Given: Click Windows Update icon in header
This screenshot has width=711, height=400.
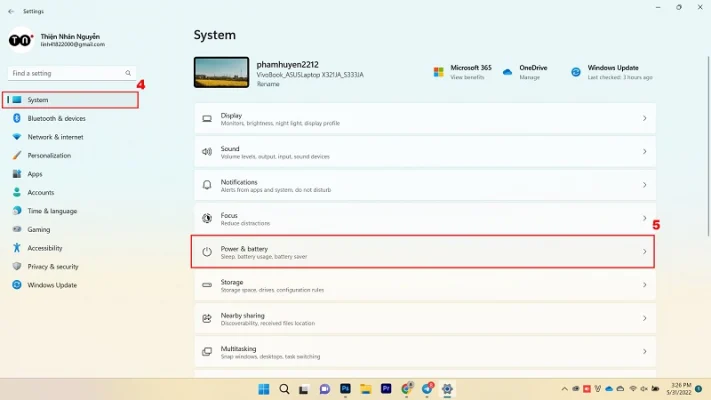Looking at the screenshot, I should point(576,72).
